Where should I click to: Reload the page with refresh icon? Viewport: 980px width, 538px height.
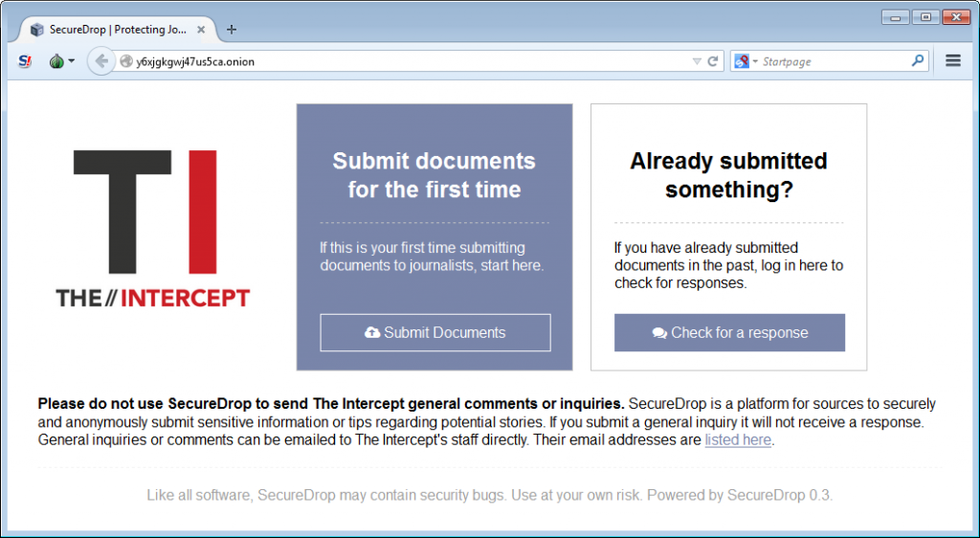tap(712, 61)
